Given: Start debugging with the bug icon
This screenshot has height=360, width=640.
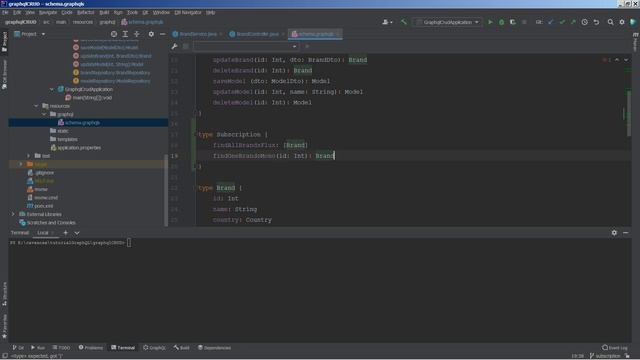Looking at the screenshot, I should point(502,22).
